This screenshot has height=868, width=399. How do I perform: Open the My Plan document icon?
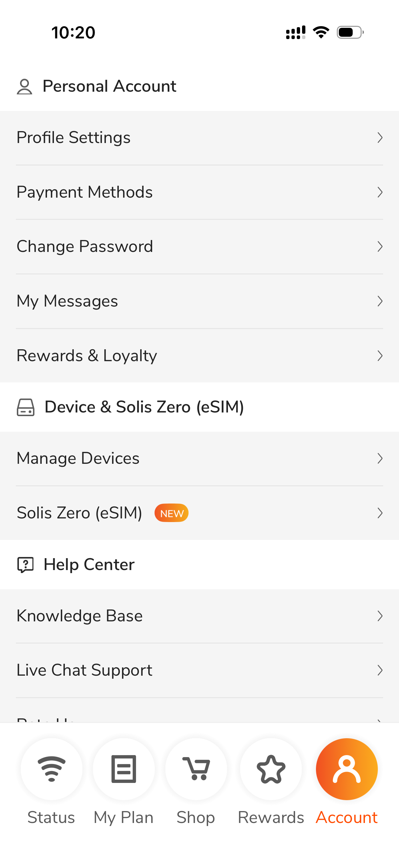pyautogui.click(x=124, y=769)
